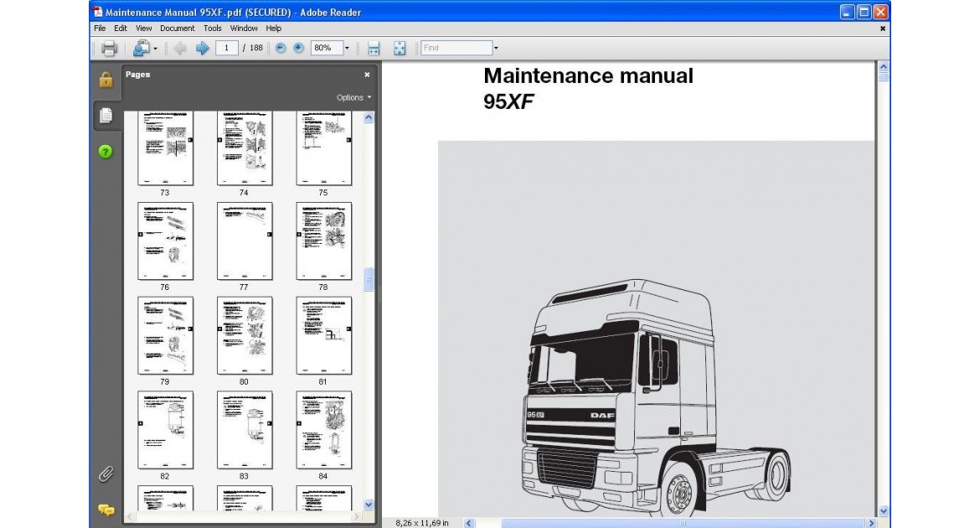Open the Document menu

pyautogui.click(x=178, y=28)
